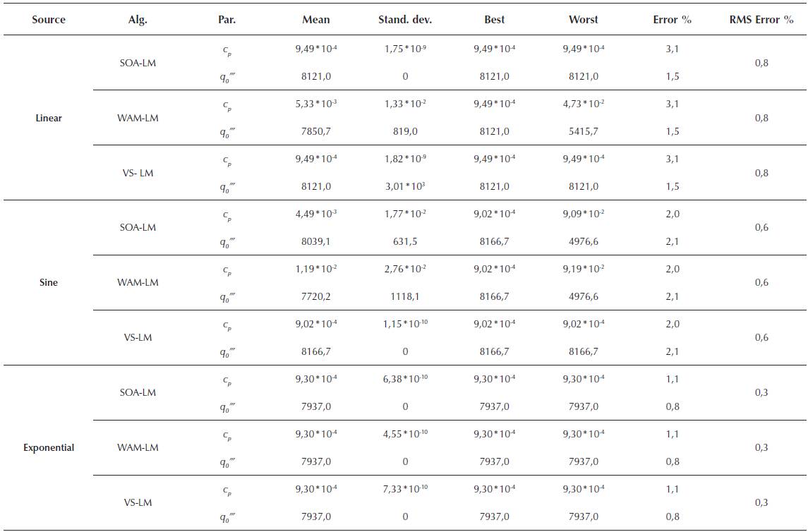Select the mean value 8039,1
This screenshot has height=532, width=808.
(x=316, y=241)
